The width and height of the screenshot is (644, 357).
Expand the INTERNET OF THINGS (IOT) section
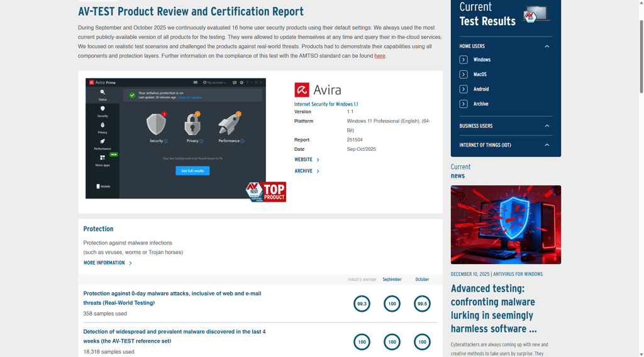(547, 145)
